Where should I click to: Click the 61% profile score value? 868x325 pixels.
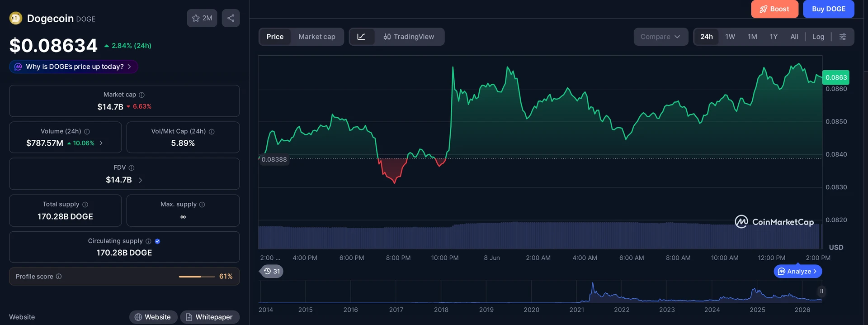pos(226,276)
